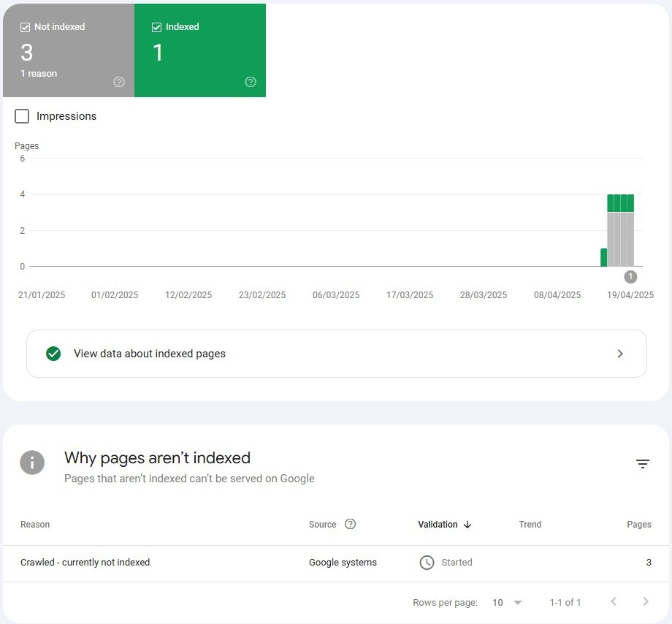Screen dimensions: 672x624
Task: Click the Google systems source cell
Action: (x=343, y=563)
